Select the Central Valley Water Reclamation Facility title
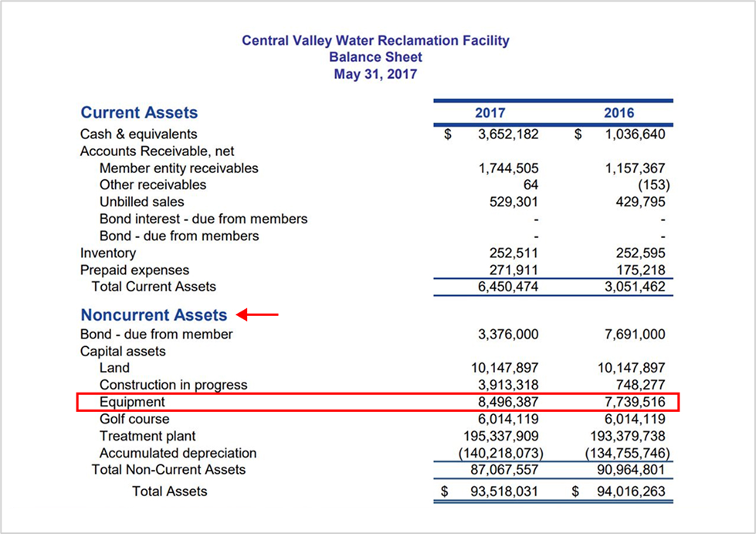 pyautogui.click(x=375, y=40)
